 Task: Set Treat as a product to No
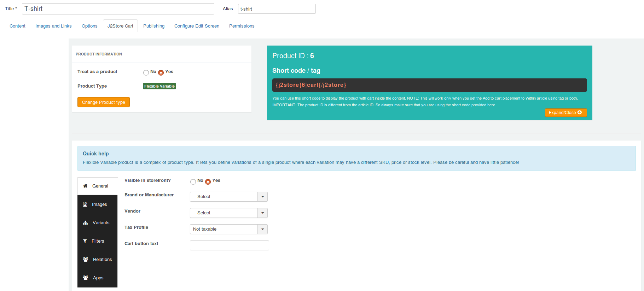tap(146, 73)
